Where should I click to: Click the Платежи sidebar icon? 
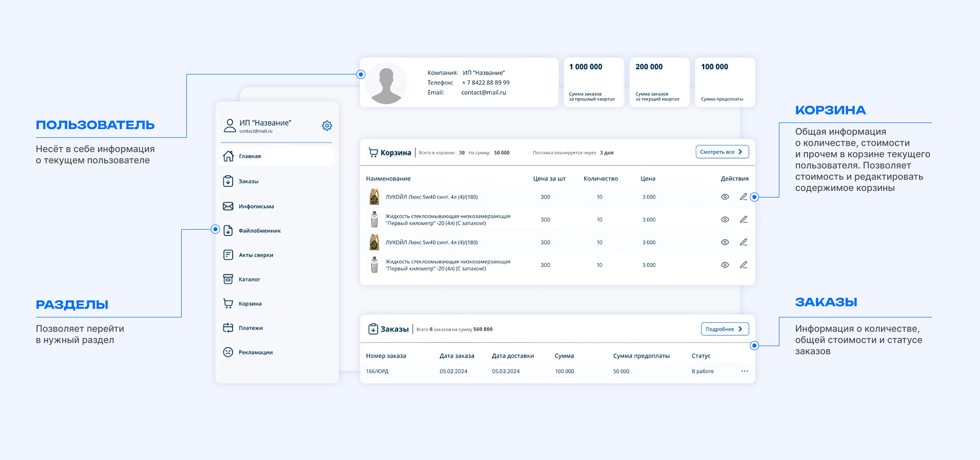[228, 328]
